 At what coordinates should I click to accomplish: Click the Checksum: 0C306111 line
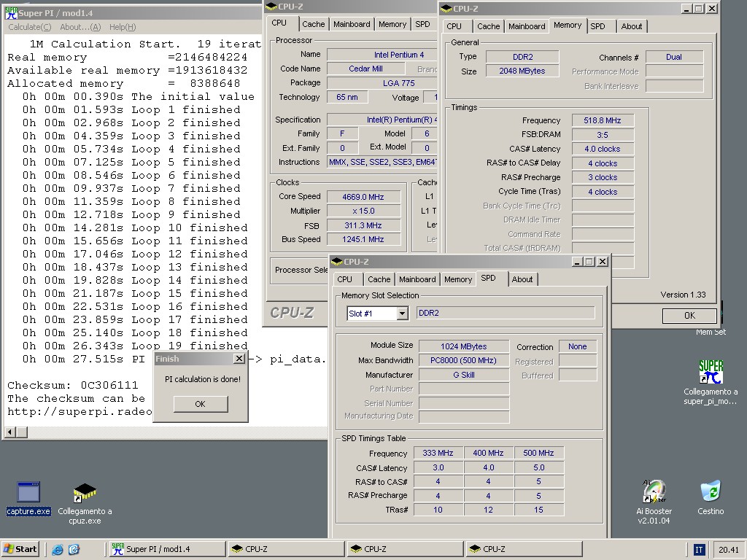(73, 385)
